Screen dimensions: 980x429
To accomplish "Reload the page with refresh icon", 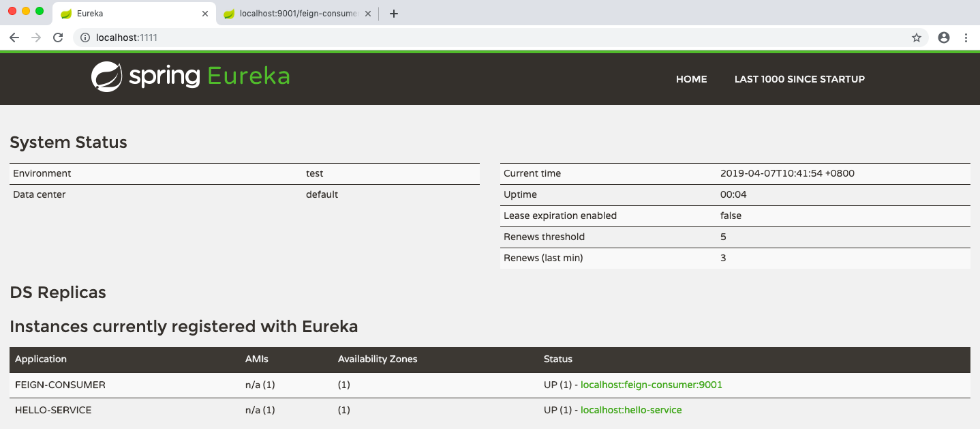I will [58, 38].
